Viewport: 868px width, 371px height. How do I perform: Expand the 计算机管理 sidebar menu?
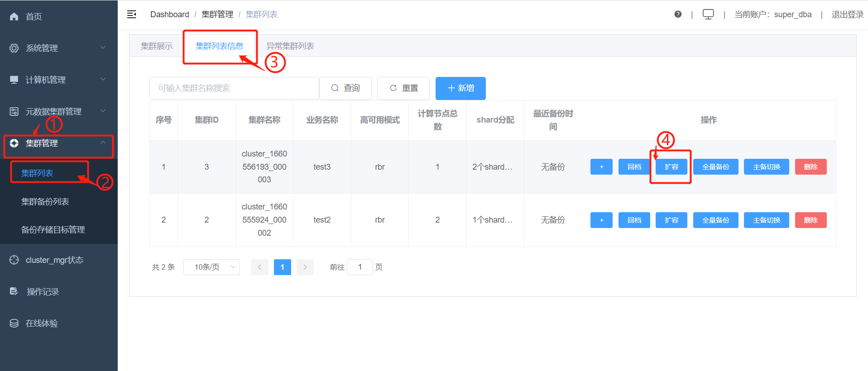point(45,80)
